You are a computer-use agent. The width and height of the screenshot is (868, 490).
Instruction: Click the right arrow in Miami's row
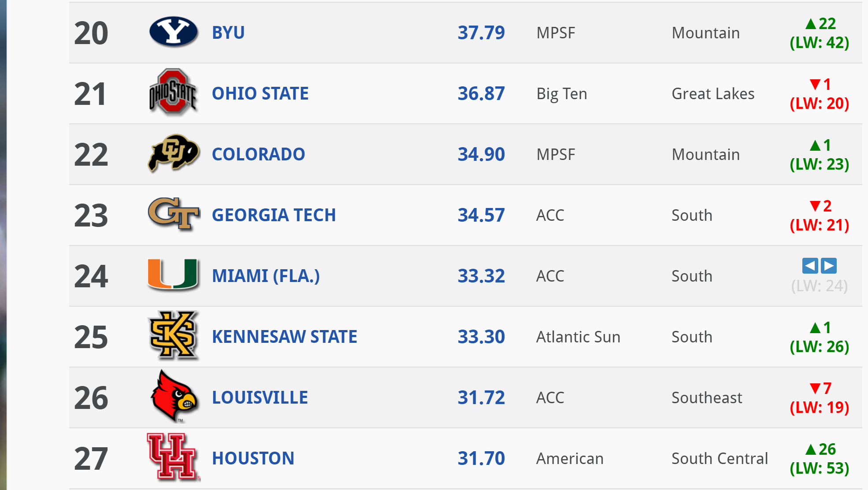[x=829, y=266]
